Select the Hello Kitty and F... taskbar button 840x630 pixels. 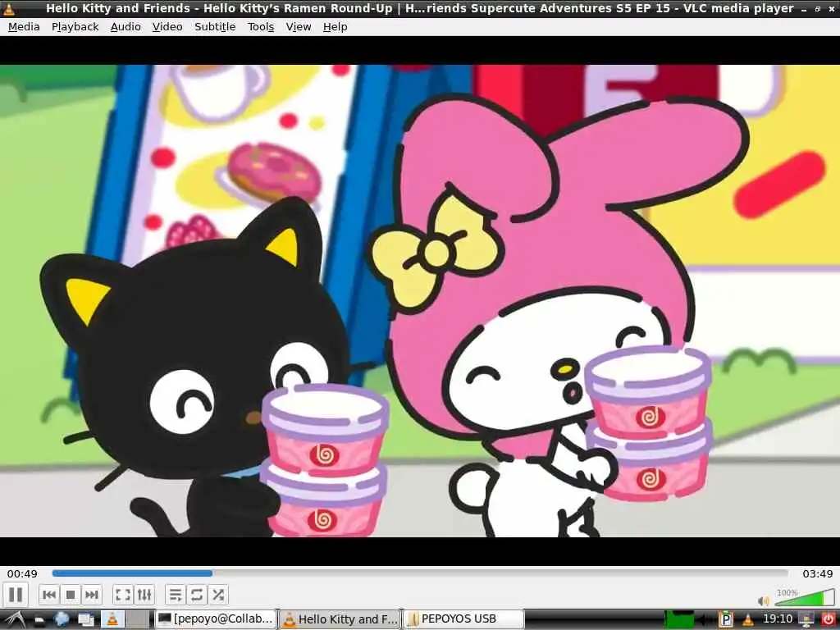(340, 619)
